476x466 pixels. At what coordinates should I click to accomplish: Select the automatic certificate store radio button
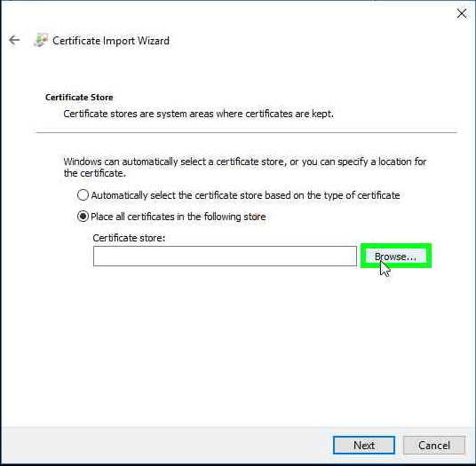pyautogui.click(x=83, y=195)
